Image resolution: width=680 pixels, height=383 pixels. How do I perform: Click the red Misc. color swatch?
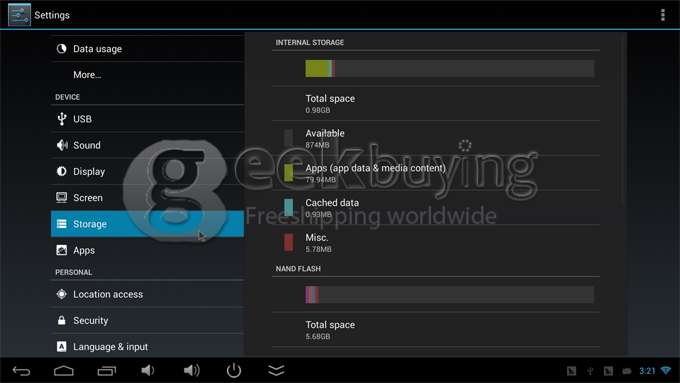[x=288, y=242]
